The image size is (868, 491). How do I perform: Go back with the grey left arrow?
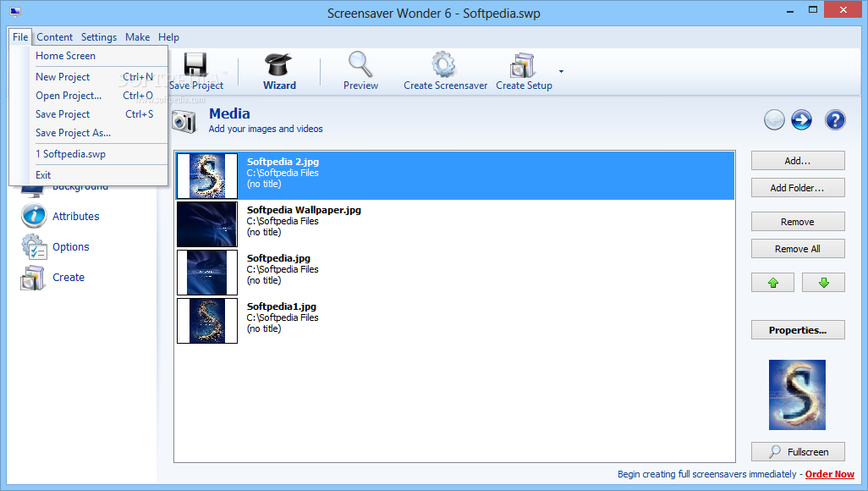pyautogui.click(x=774, y=119)
